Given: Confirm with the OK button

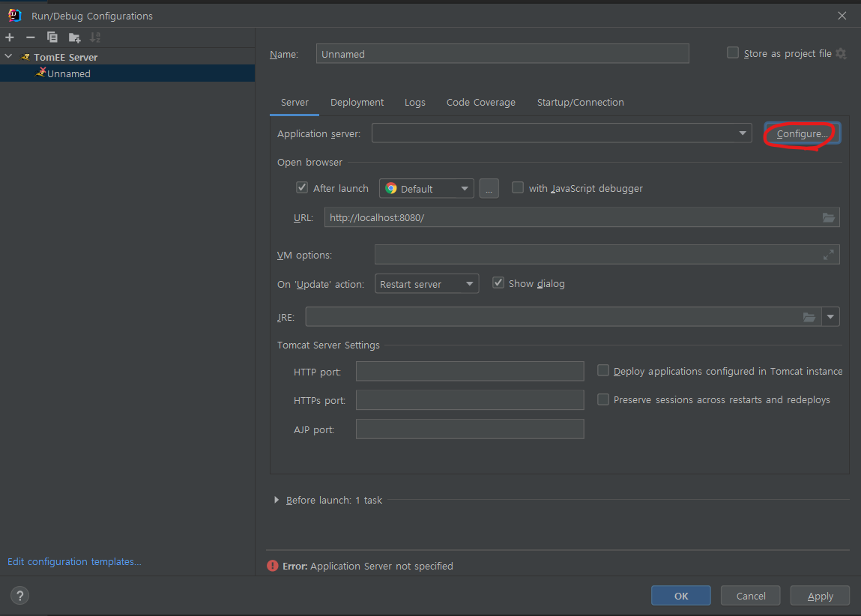Looking at the screenshot, I should coord(681,596).
